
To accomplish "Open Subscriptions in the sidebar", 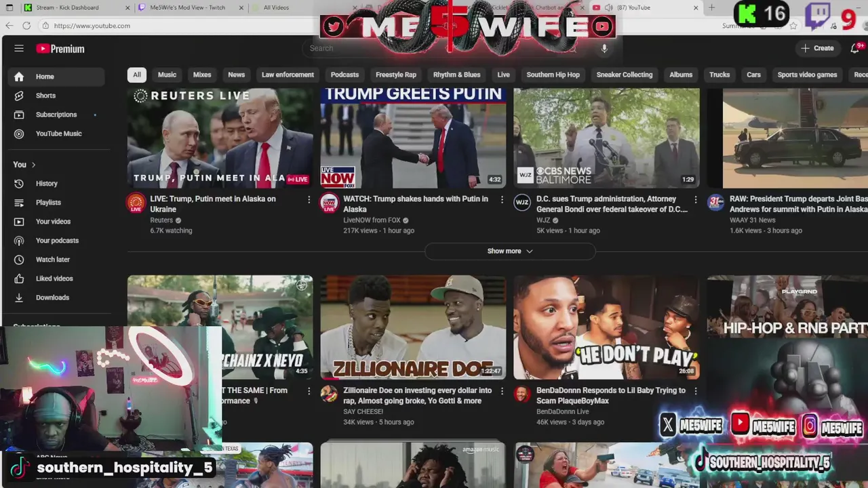I will (57, 115).
